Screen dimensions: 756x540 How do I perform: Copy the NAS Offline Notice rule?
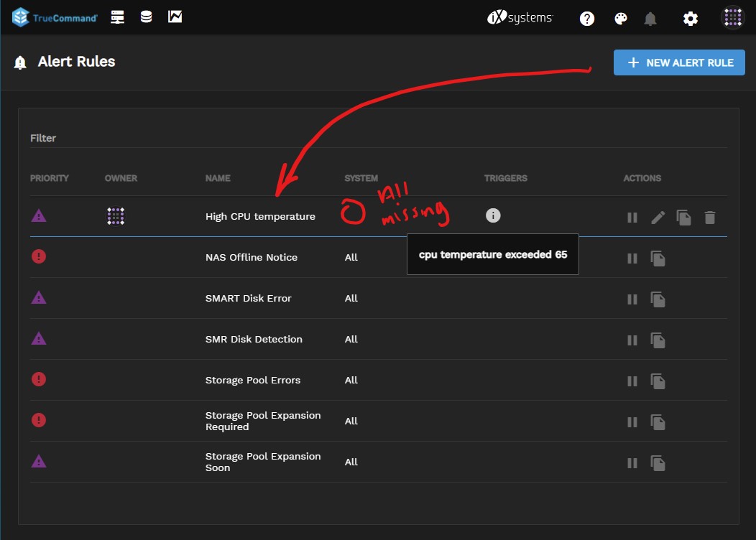(x=658, y=259)
